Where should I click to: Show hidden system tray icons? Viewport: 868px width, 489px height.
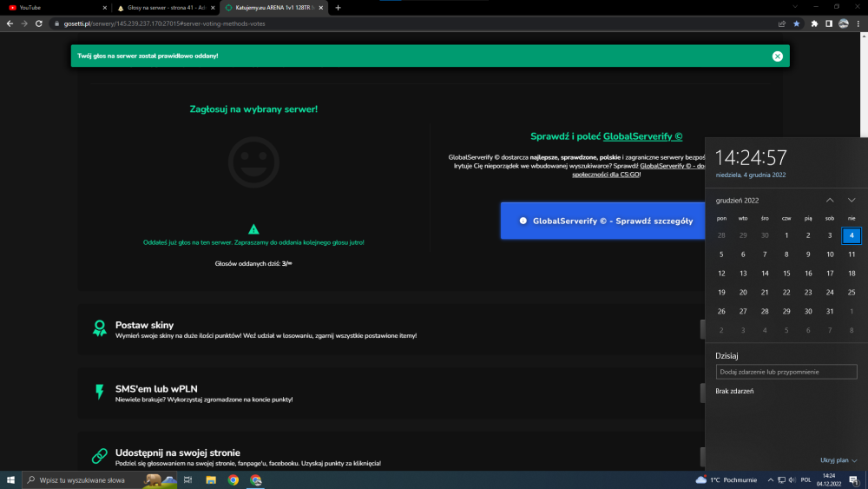click(x=771, y=479)
